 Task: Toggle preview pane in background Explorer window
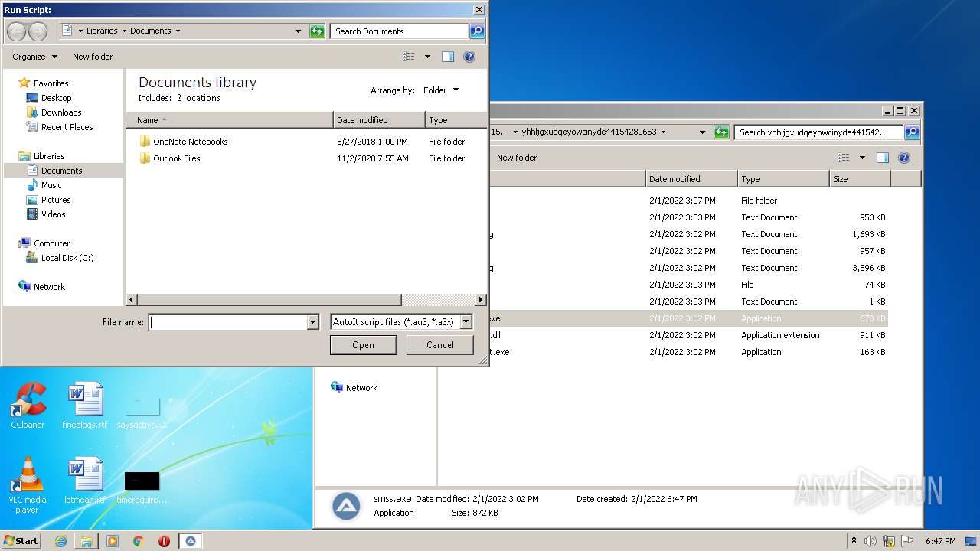(882, 158)
